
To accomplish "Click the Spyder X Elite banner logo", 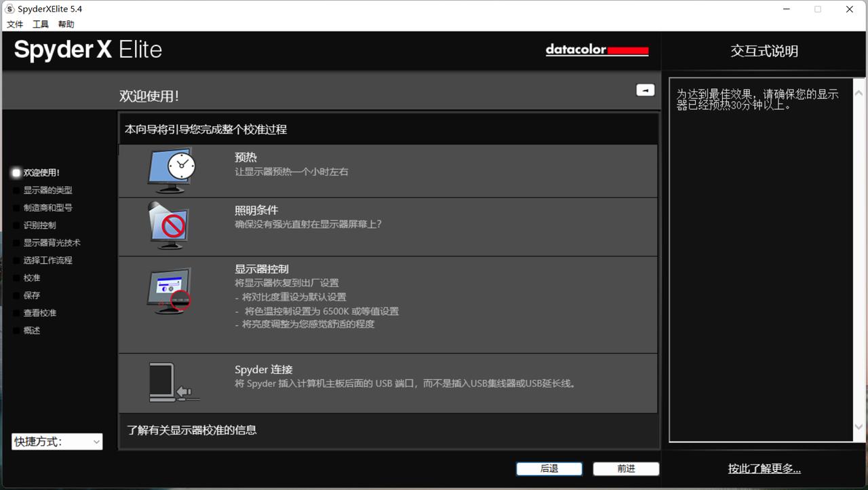I will click(87, 49).
